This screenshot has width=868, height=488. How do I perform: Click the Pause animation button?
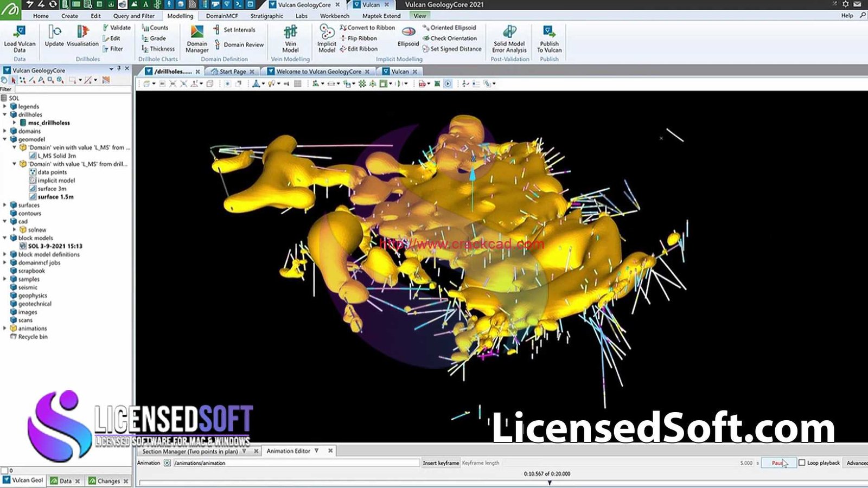tap(778, 463)
